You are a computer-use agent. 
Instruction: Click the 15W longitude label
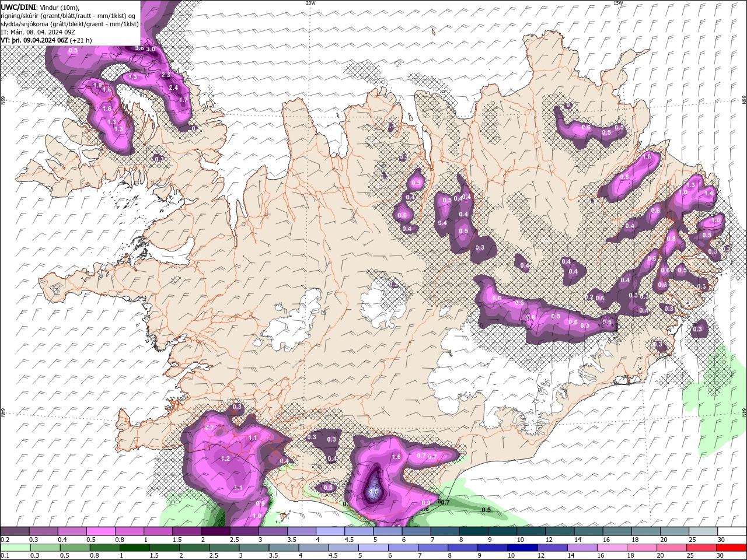(x=618, y=3)
